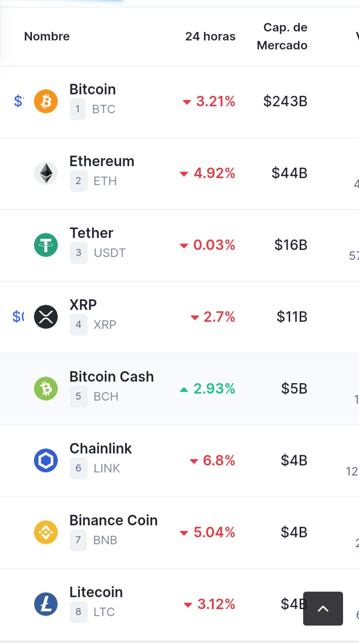Viewport: 359px width, 644px height.
Task: Select the Bitcoin $243B market cap cell
Action: pos(286,101)
